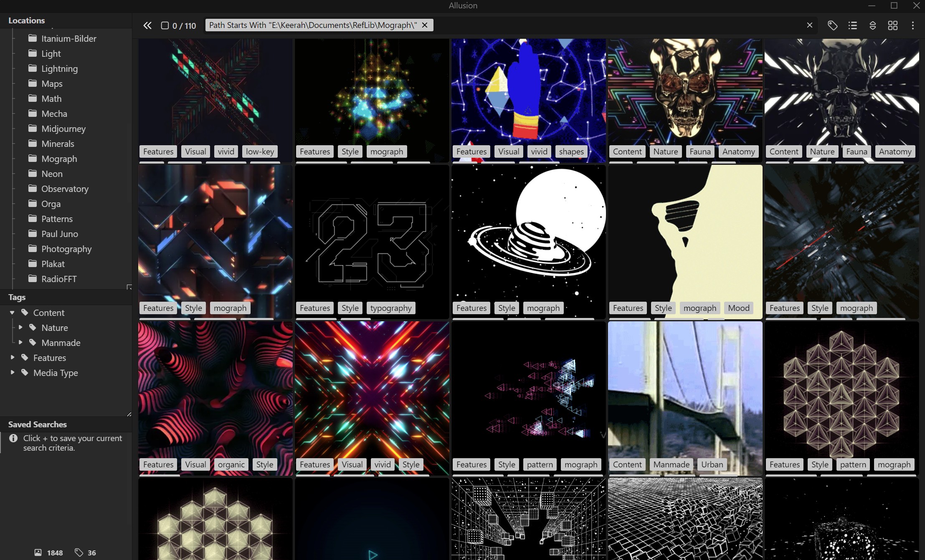Collapse the Content tag tree
The height and width of the screenshot is (560, 925).
point(12,313)
